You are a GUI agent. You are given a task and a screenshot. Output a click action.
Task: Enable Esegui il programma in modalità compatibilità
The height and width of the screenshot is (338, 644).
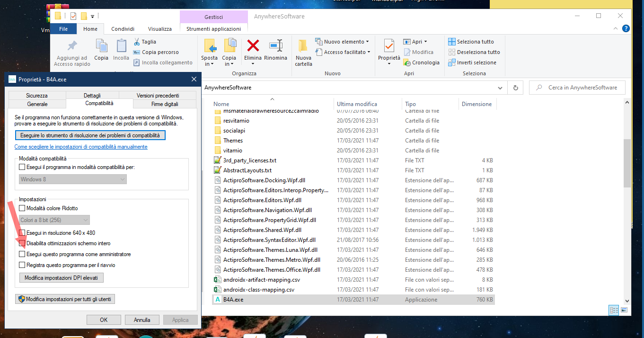point(22,167)
